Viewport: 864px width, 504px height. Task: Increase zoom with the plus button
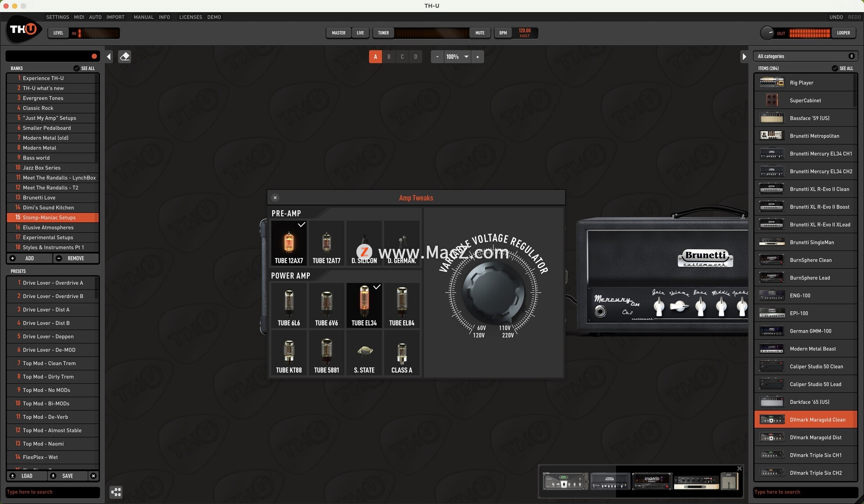(477, 57)
